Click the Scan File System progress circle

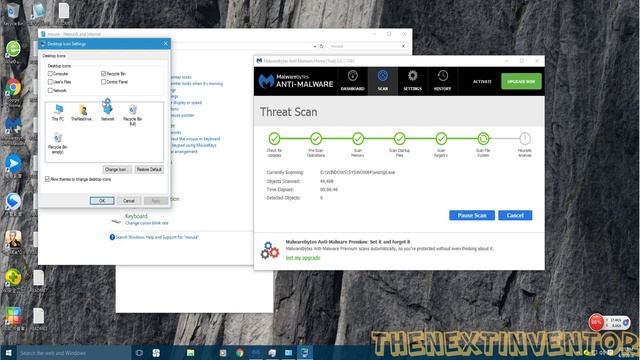pos(483,139)
